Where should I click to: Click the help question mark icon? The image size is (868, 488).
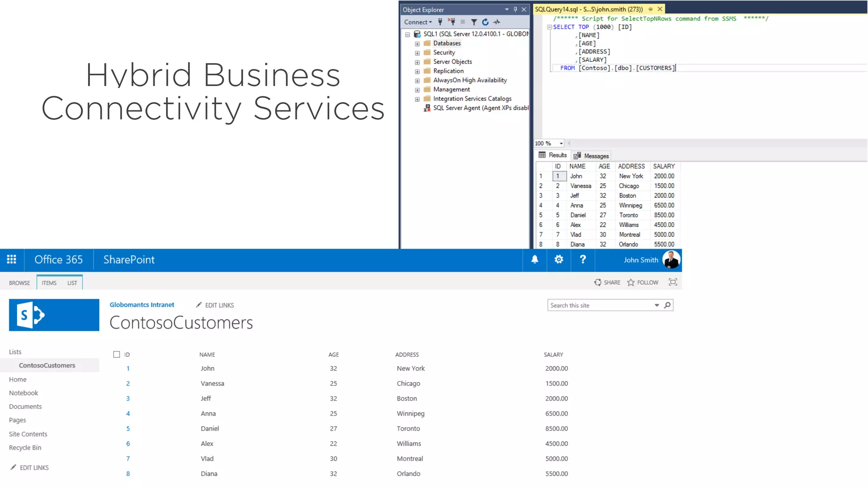tap(583, 260)
